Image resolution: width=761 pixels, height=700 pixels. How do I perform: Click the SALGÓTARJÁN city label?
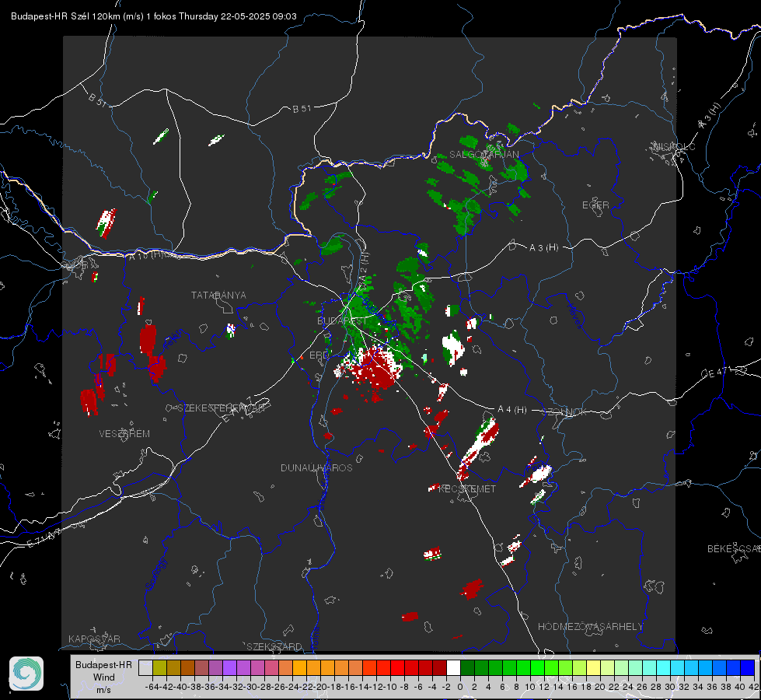coord(483,155)
